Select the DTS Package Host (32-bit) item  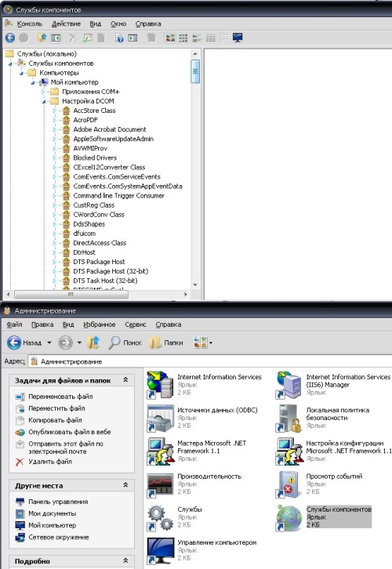click(x=111, y=271)
